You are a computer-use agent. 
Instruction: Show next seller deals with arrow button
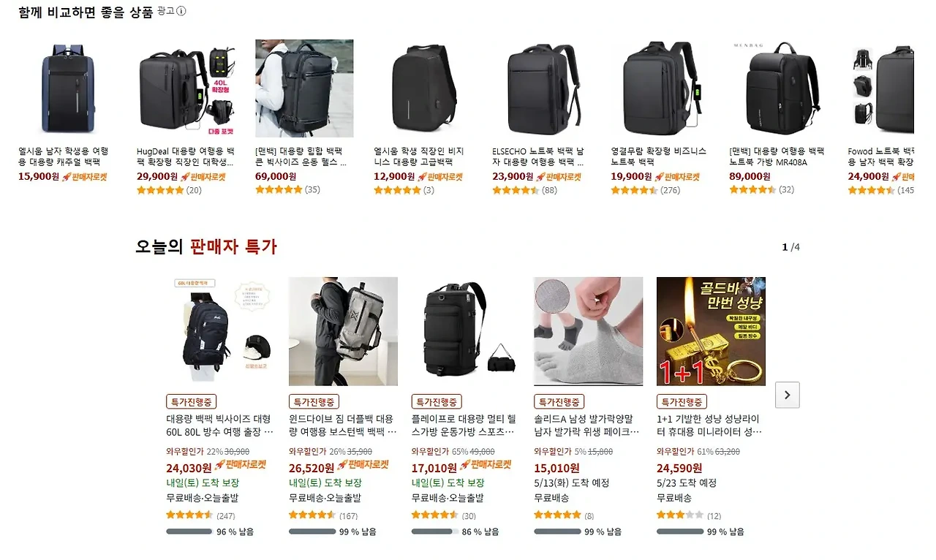pos(787,395)
